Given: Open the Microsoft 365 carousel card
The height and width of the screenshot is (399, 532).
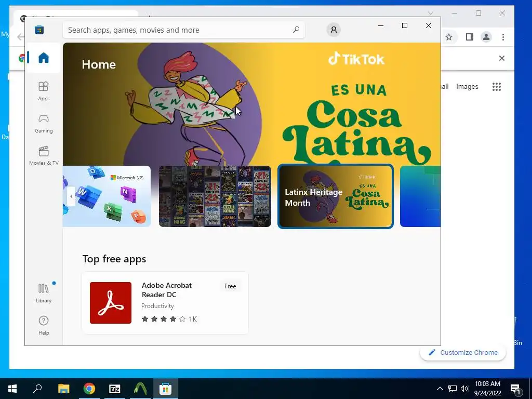Looking at the screenshot, I should (107, 196).
